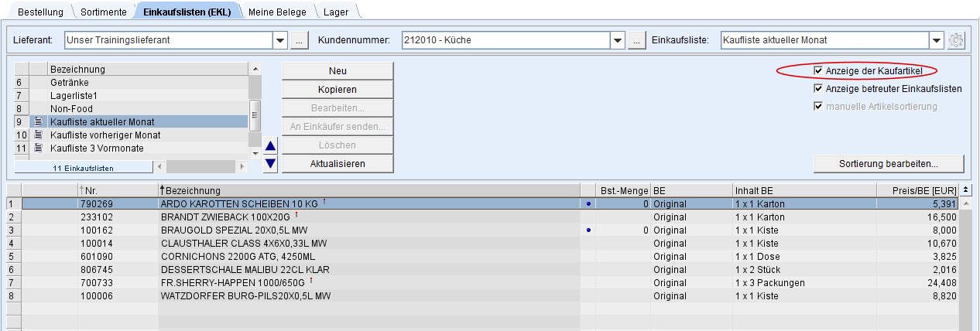Click Sortierung bearbeiten button
The image size is (980, 331).
click(888, 164)
